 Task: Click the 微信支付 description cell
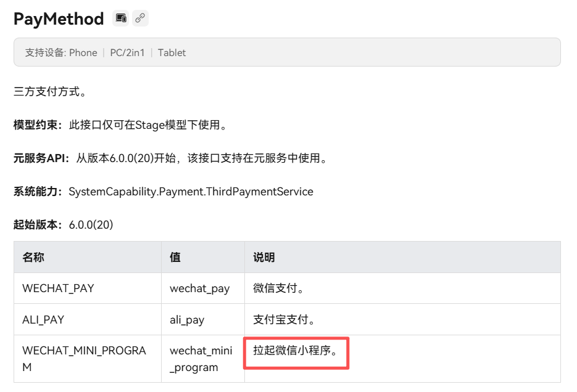(x=402, y=288)
